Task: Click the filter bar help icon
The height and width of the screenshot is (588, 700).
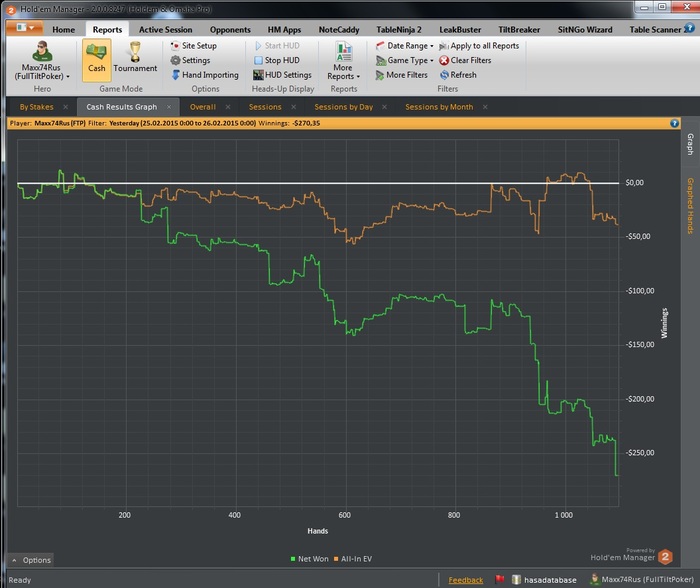Action: [674, 123]
